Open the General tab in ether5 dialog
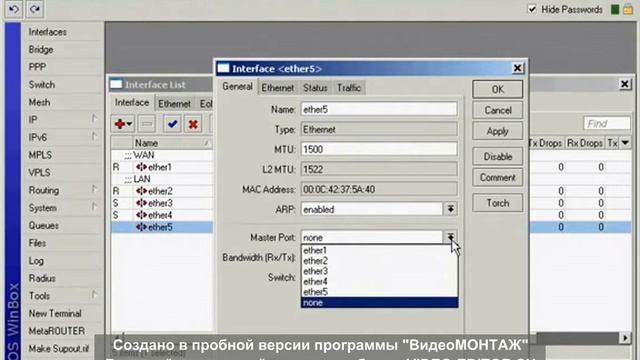This screenshot has height=360, width=640. 237,87
